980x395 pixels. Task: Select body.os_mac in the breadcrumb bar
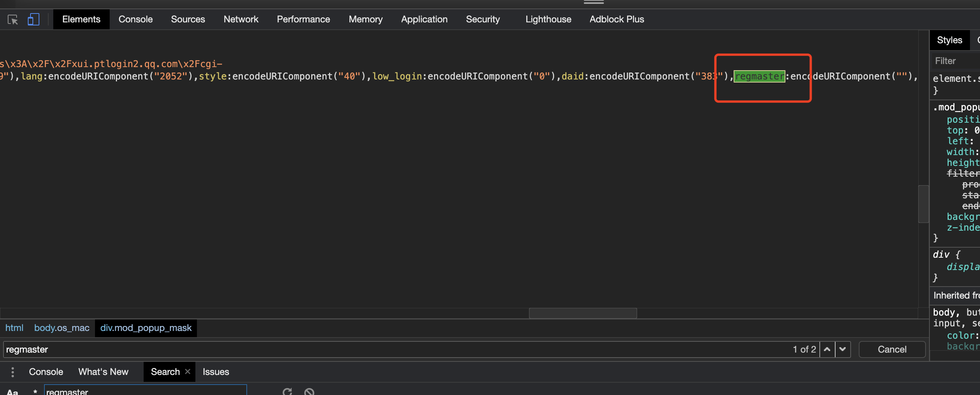click(x=62, y=328)
